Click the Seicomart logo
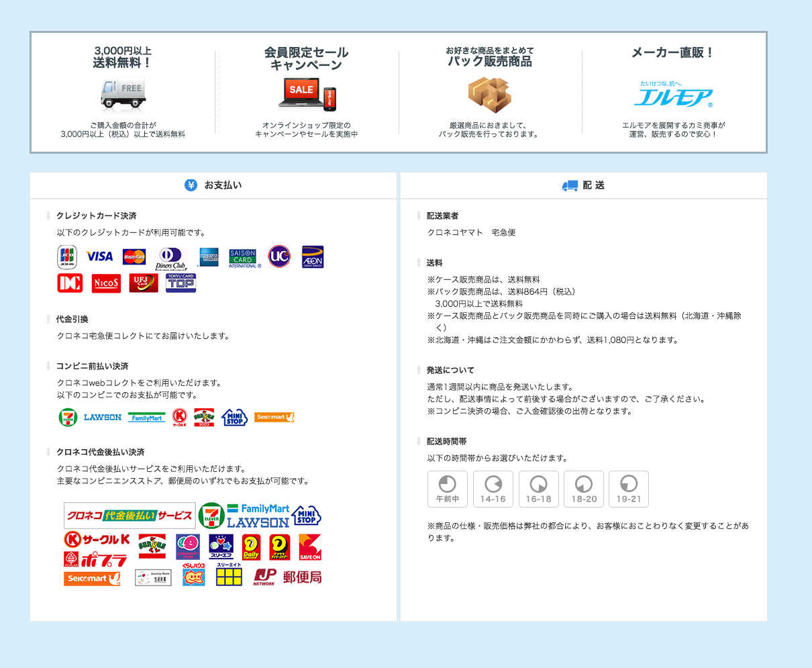812x668 pixels. point(274,417)
